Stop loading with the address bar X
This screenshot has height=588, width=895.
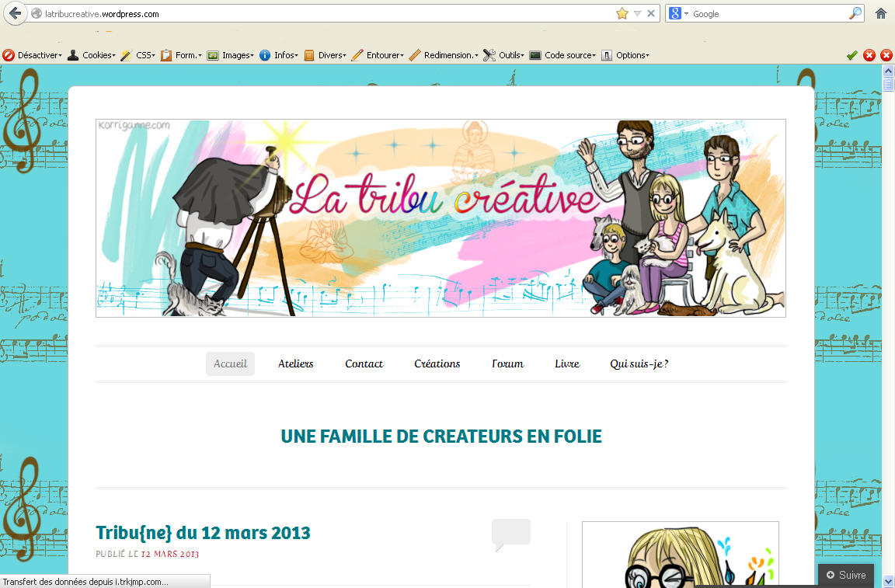[x=651, y=13]
